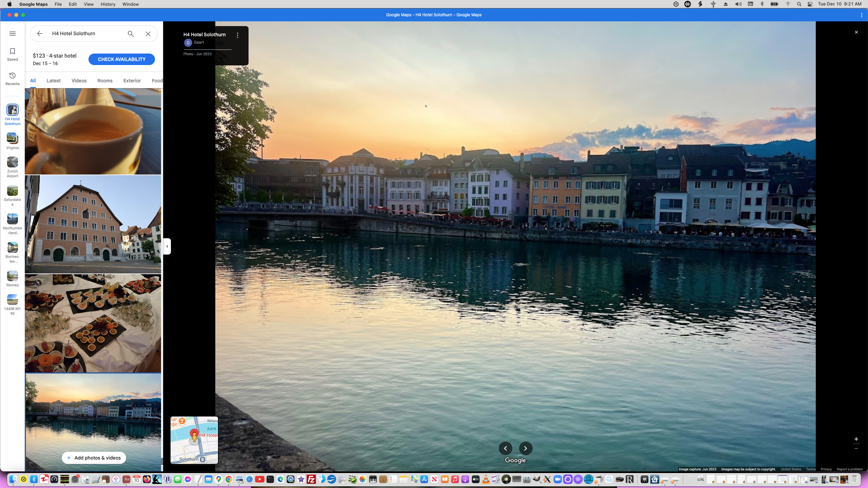Screen dimensions: 868x488
Task: Open the hamburger main menu
Action: [13, 34]
